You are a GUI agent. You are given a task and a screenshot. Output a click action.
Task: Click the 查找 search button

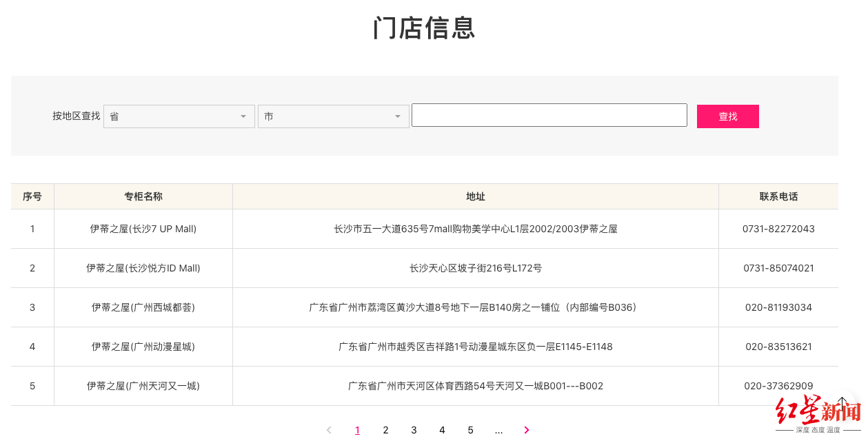coord(727,116)
